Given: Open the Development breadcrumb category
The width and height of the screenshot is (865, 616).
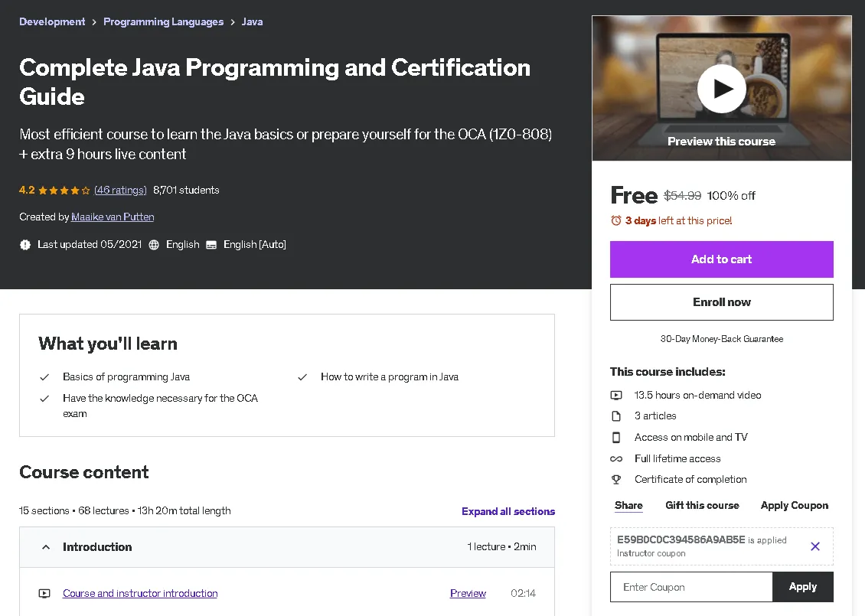Looking at the screenshot, I should click(x=52, y=22).
